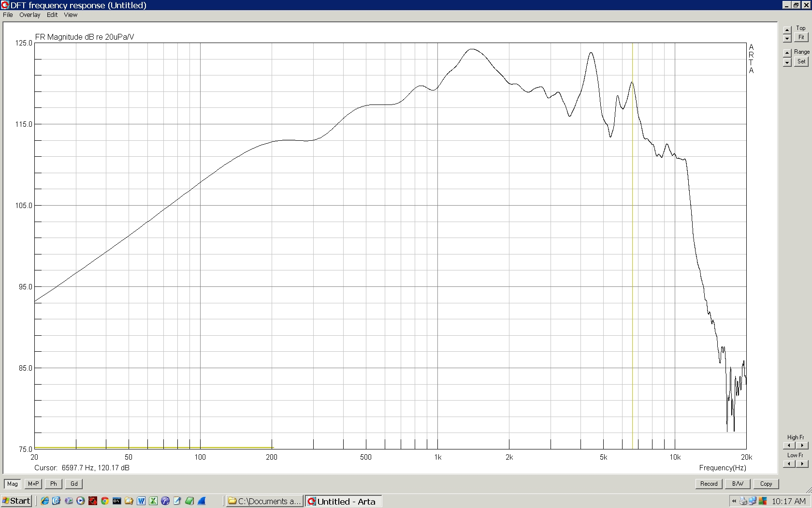Shift High Fr limit left
This screenshot has height=508, width=812.
tap(789, 446)
